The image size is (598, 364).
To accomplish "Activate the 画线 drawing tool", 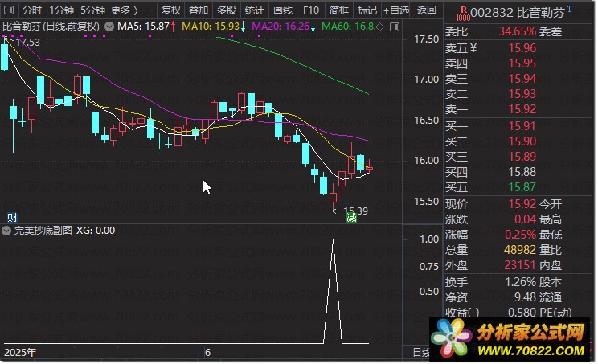I will pos(283,10).
